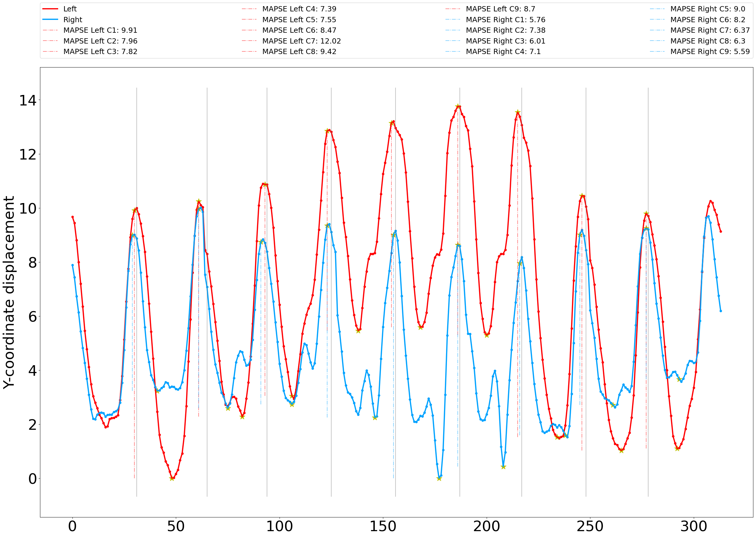Click the 'Y-coordinate displacement' axis label

tap(9, 292)
